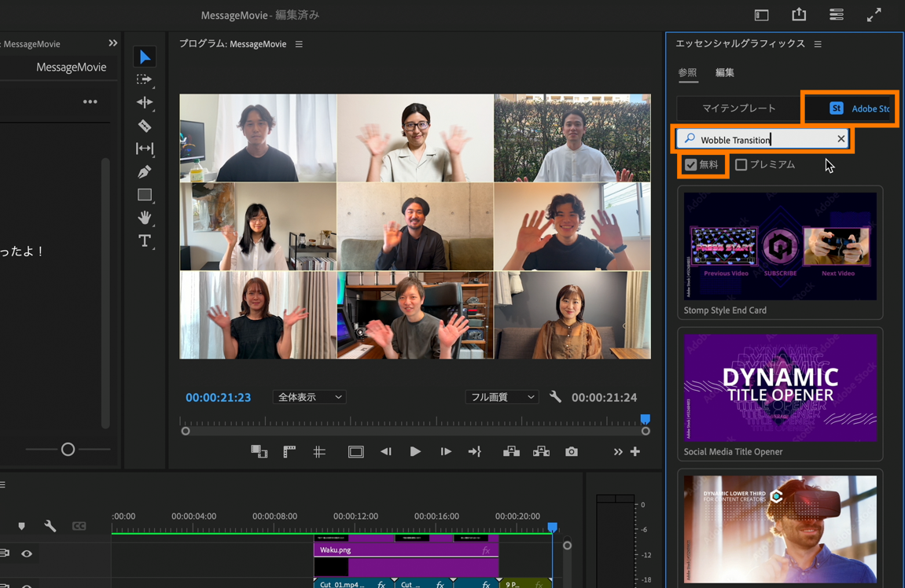905x588 pixels.
Task: Select the マイテンプレート tab
Action: tap(739, 108)
